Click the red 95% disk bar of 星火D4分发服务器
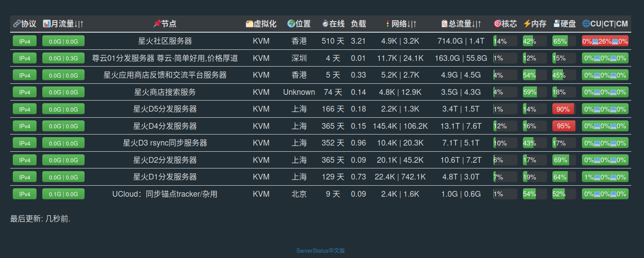The height and width of the screenshot is (258, 644). coord(564,126)
